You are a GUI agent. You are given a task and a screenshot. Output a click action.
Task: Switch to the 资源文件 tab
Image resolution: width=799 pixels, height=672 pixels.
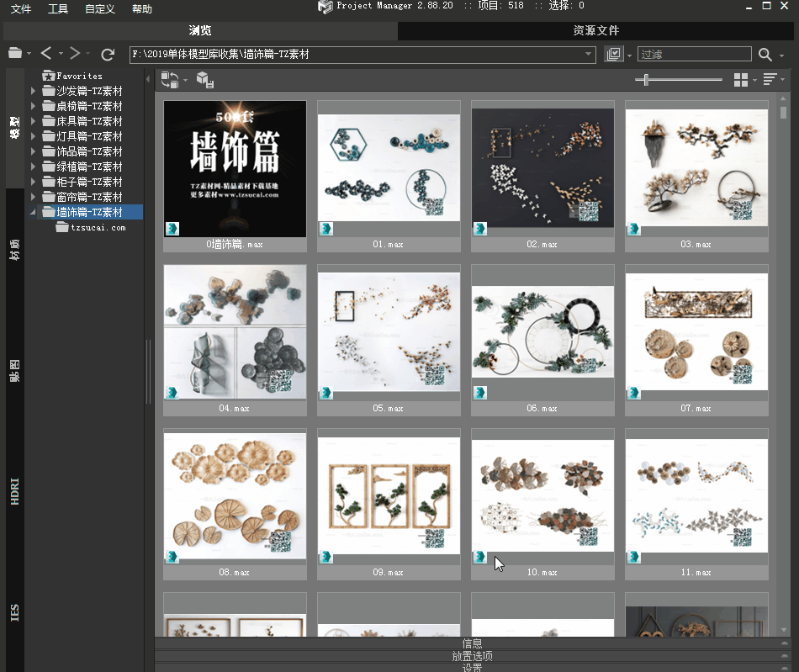click(x=596, y=31)
